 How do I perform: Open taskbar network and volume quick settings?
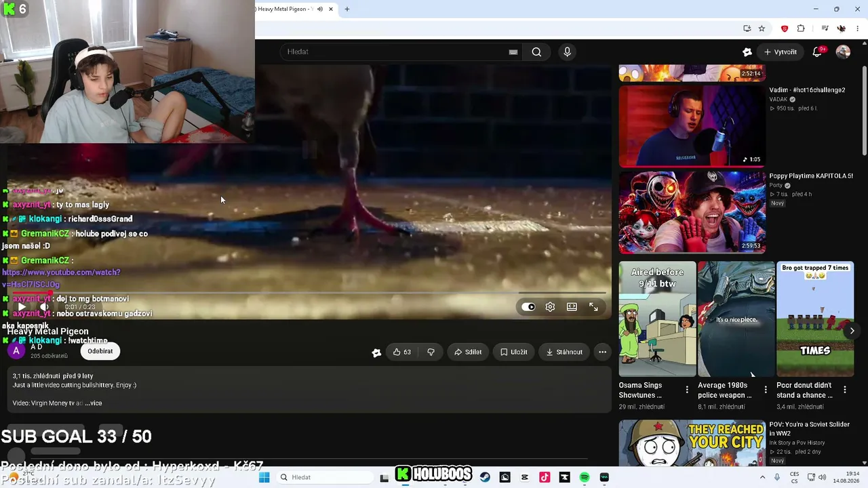click(816, 477)
